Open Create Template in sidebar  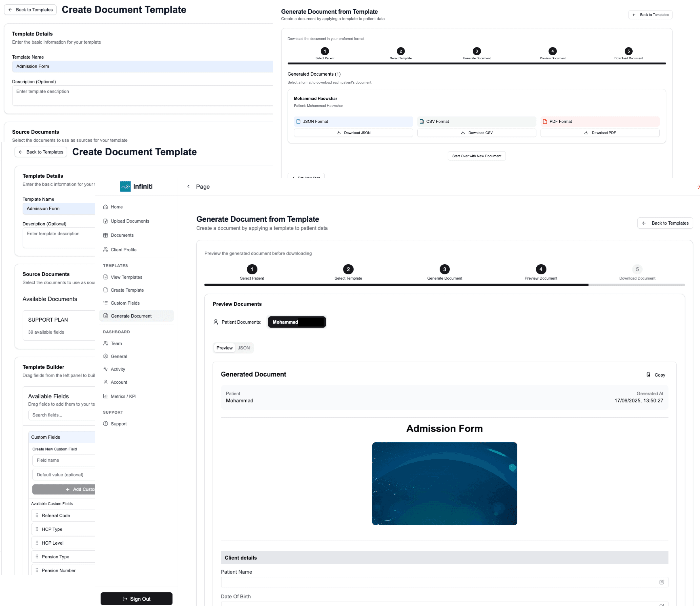127,290
